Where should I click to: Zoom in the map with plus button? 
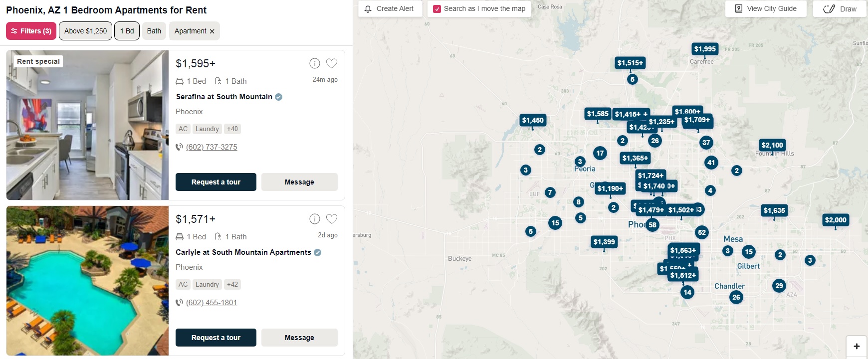click(857, 347)
